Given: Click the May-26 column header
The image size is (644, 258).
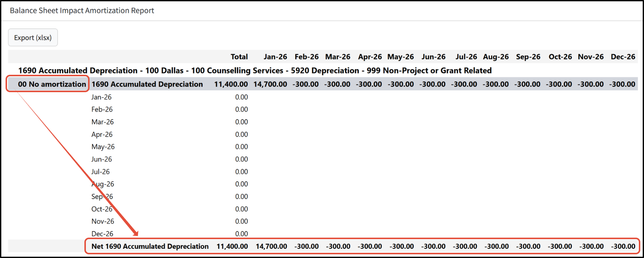Looking at the screenshot, I should point(400,57).
